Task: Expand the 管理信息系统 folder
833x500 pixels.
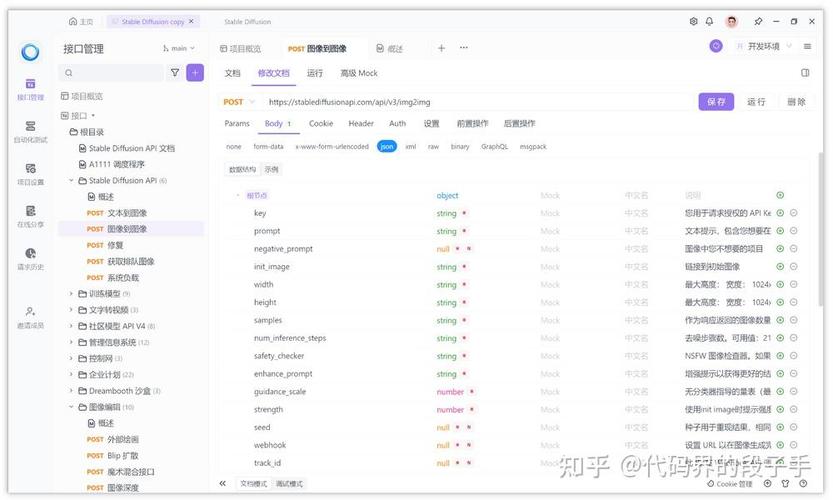Action: [x=71, y=342]
